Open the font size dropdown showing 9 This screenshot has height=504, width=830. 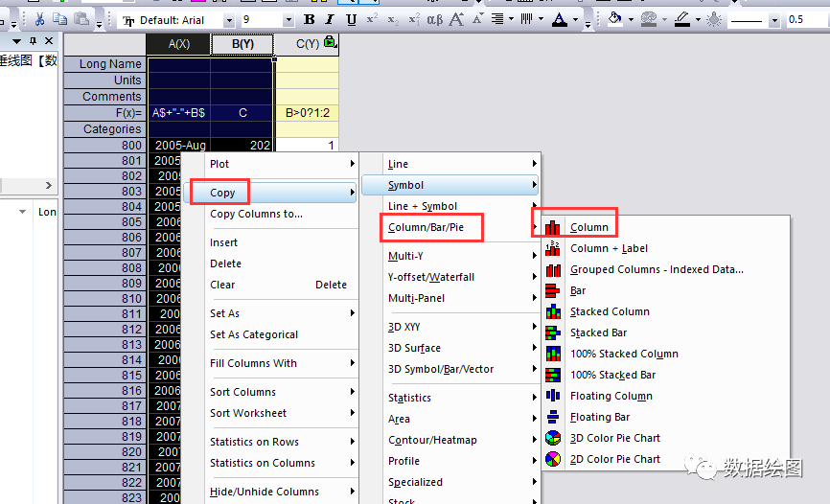coord(288,20)
